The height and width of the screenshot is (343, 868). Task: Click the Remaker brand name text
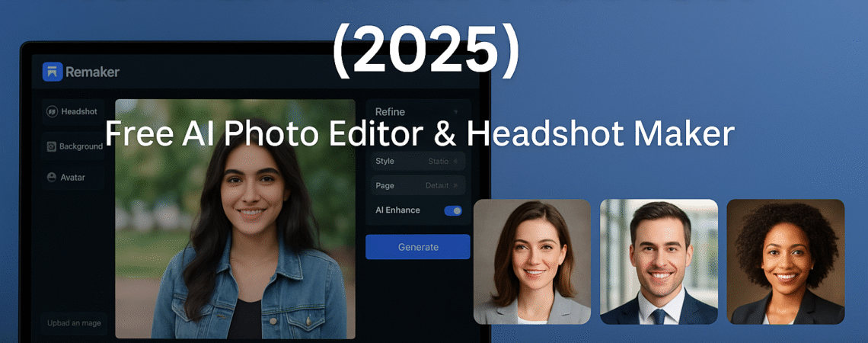tap(92, 72)
